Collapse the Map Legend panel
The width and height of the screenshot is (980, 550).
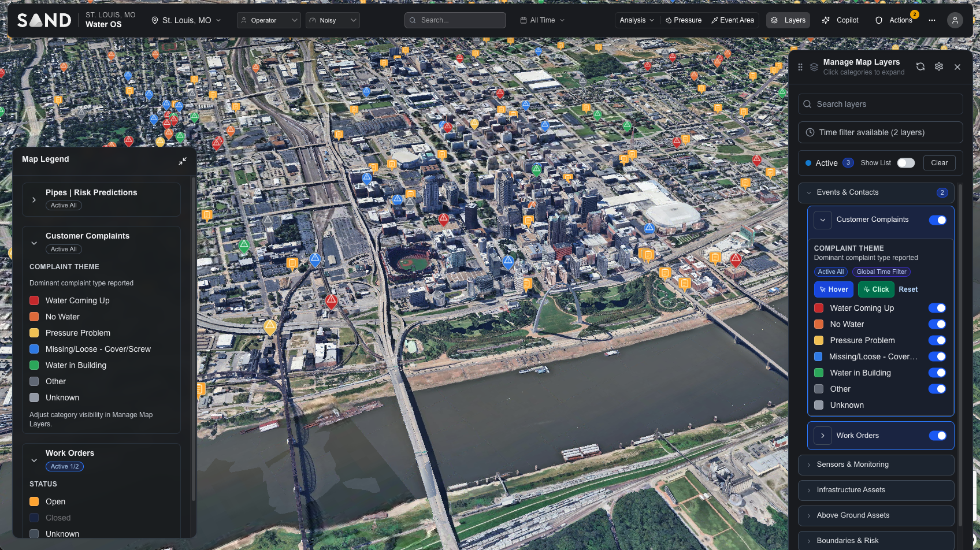183,161
